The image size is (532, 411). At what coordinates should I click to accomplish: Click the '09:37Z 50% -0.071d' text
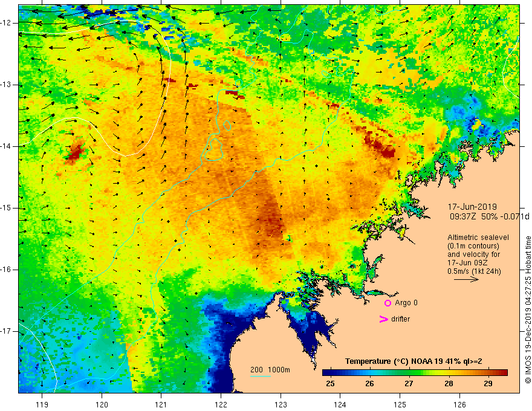(x=490, y=216)
